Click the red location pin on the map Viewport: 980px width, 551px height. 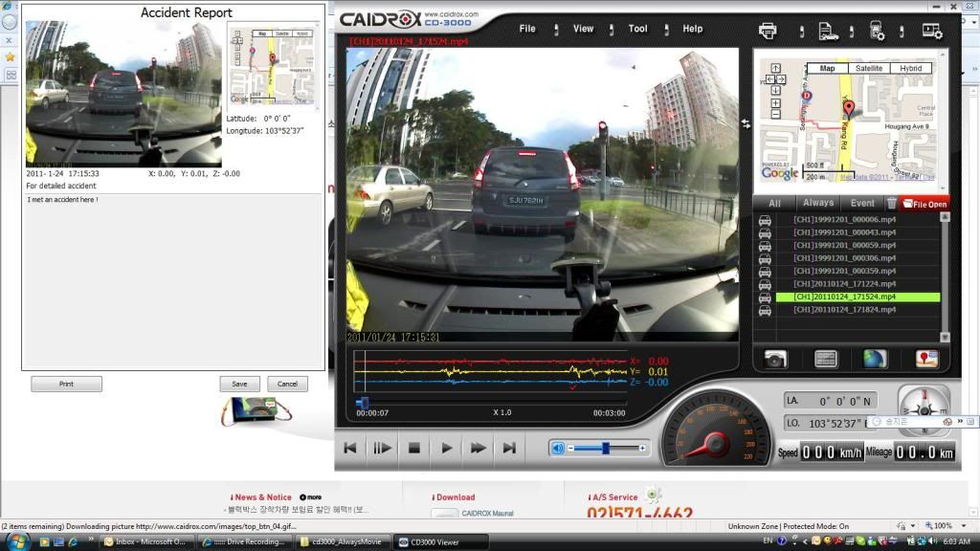[848, 109]
